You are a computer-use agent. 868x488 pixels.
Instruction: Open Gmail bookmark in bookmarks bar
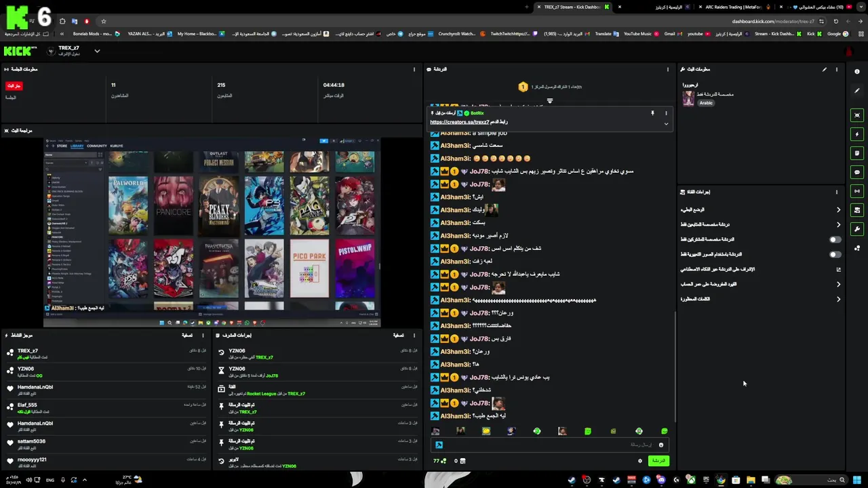click(673, 33)
